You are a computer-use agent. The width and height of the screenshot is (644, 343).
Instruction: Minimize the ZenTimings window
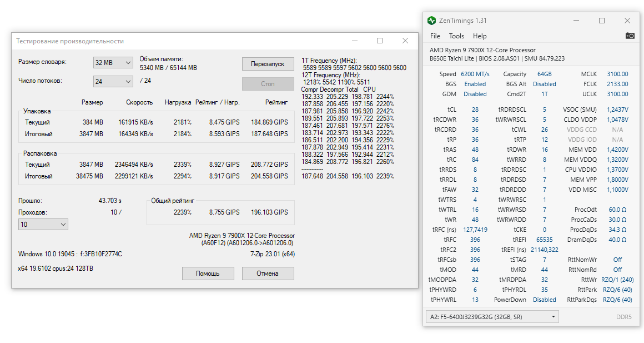click(577, 21)
